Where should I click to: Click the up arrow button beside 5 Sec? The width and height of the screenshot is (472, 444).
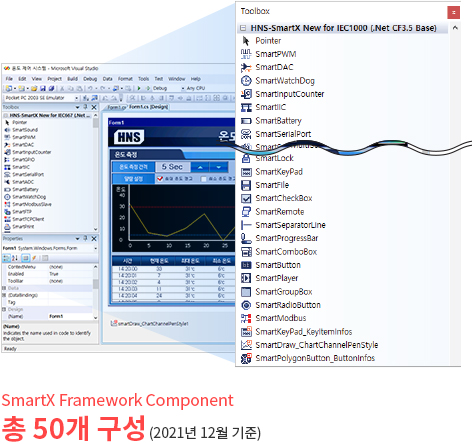200,167
